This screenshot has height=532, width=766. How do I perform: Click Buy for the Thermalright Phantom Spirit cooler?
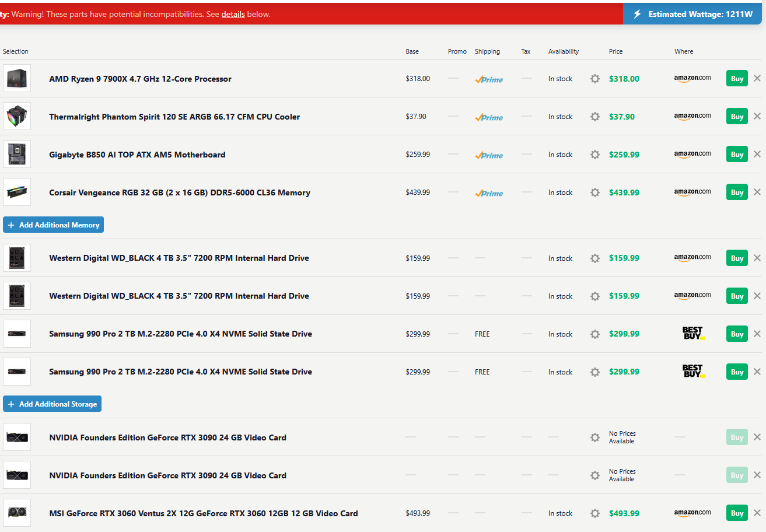point(737,117)
